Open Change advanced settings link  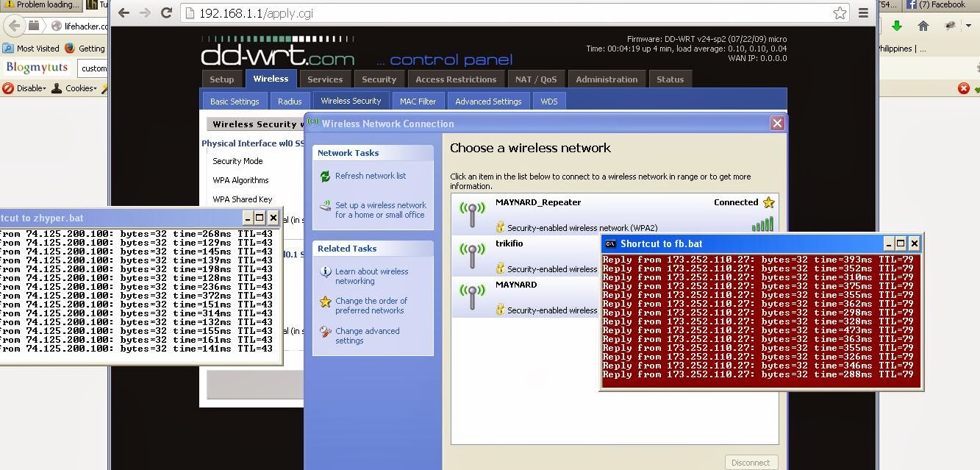pos(367,335)
